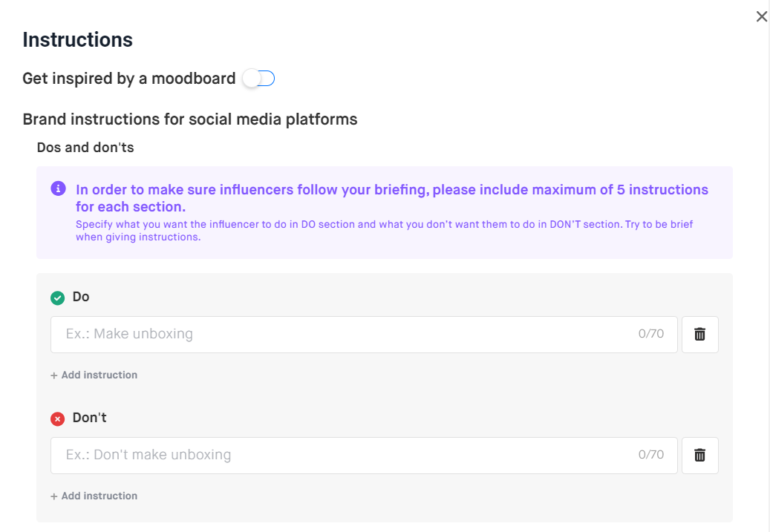Delete the Do instruction with the trash icon

[x=699, y=335]
